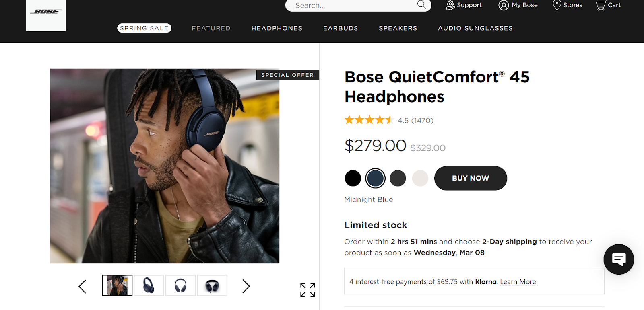Click the Bose logo

pos(45,13)
